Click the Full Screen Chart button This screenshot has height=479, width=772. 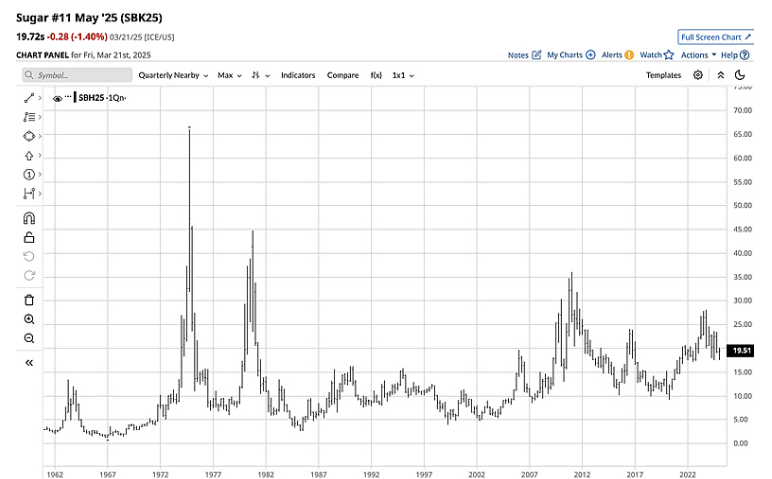[714, 36]
